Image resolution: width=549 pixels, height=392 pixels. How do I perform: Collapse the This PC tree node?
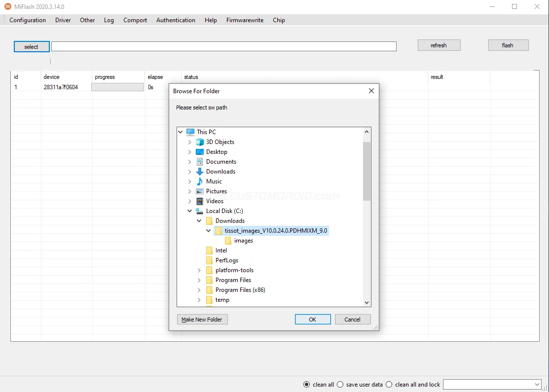point(181,132)
